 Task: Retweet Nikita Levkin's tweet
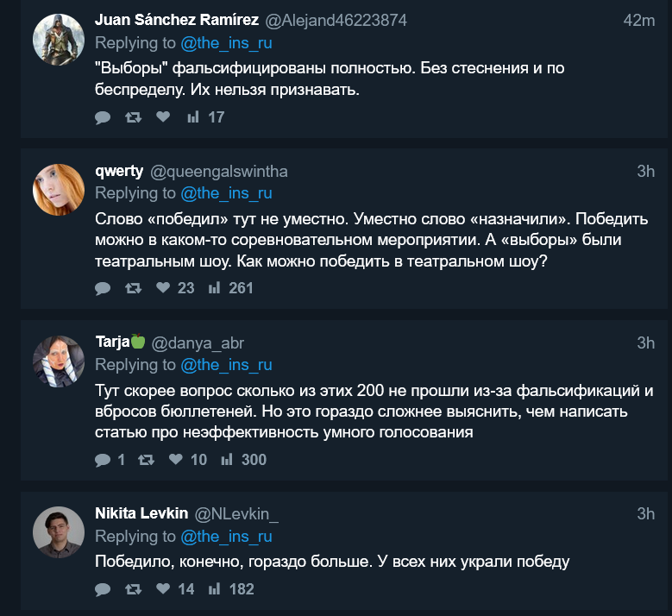tap(134, 589)
